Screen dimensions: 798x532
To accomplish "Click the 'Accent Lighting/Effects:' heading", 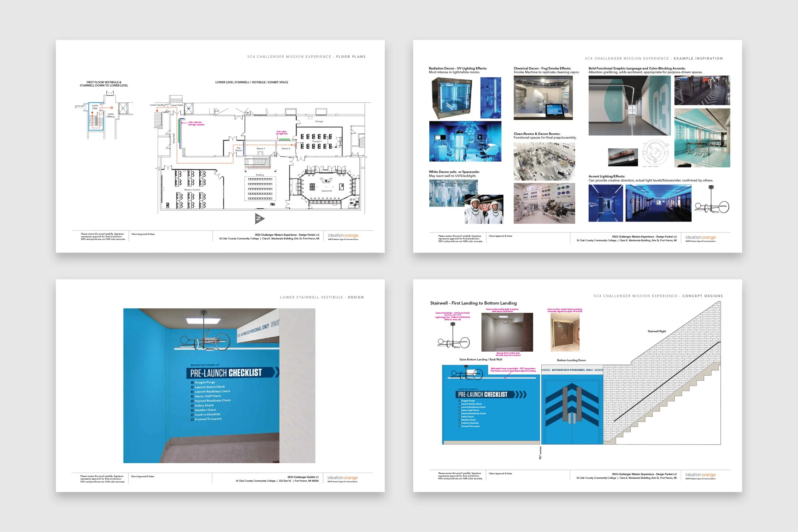I will pos(607,176).
